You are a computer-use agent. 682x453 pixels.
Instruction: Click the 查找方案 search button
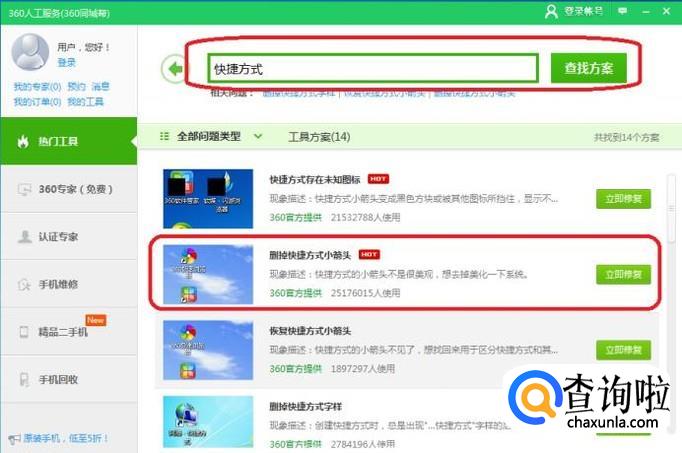[588, 68]
